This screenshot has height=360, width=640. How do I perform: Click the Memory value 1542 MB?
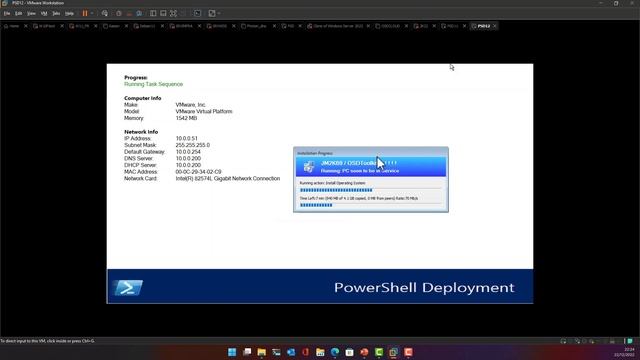pos(186,118)
